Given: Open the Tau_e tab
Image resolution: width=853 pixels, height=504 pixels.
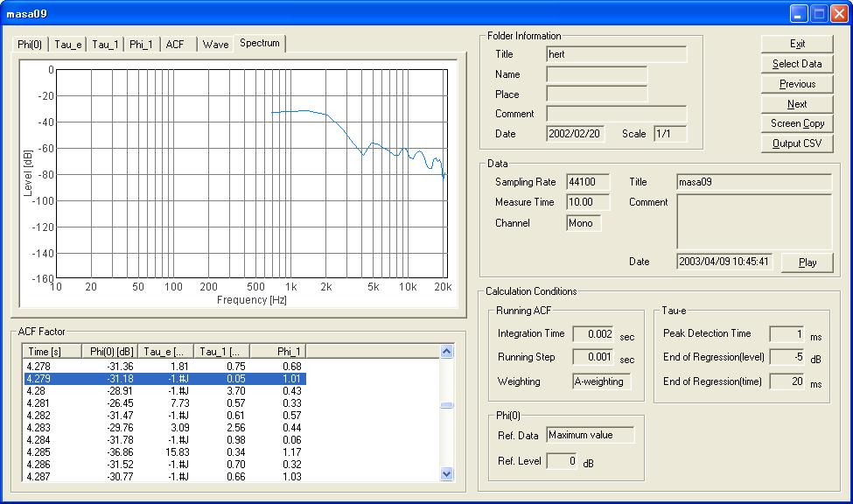Looking at the screenshot, I should click(x=68, y=44).
